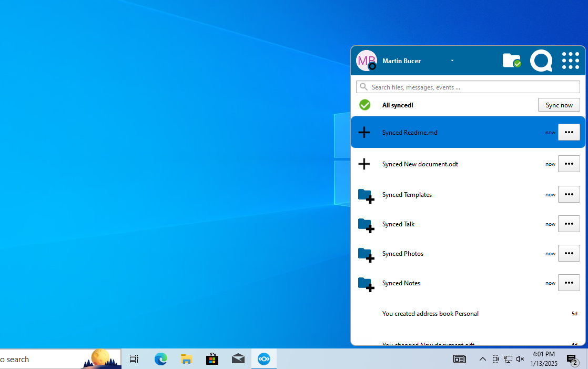Open the network icon in system tray

click(508, 359)
